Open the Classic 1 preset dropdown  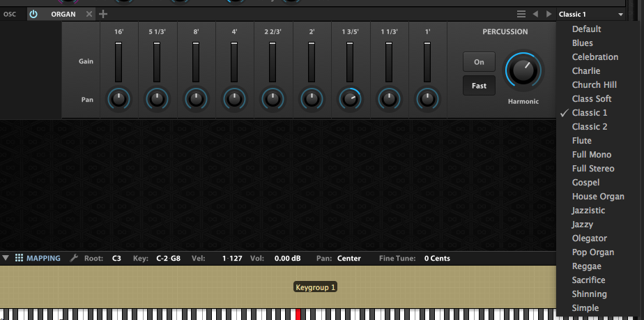(x=590, y=15)
